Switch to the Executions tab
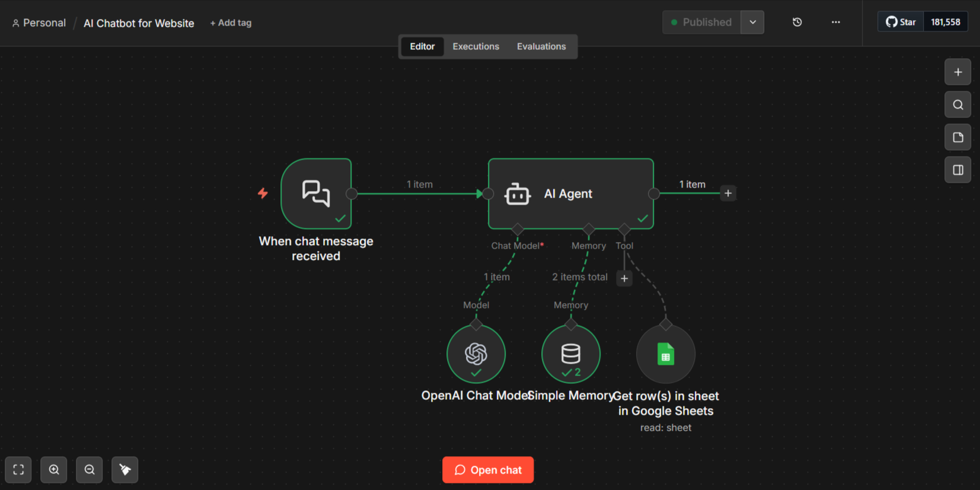Image resolution: width=980 pixels, height=490 pixels. (x=475, y=46)
